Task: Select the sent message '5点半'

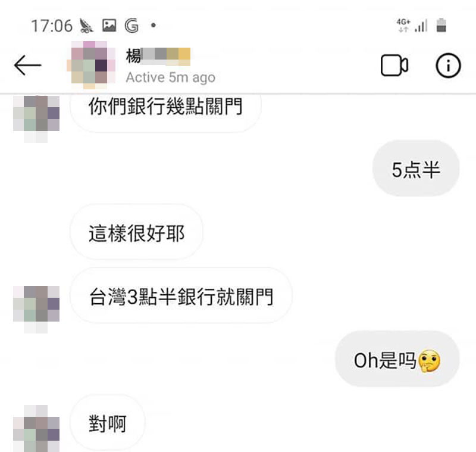Action: click(x=416, y=169)
